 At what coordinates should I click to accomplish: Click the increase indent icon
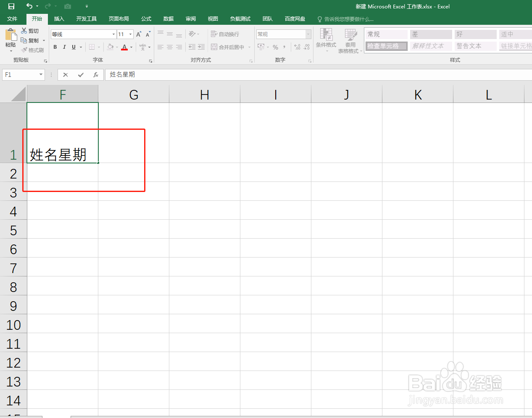[201, 47]
